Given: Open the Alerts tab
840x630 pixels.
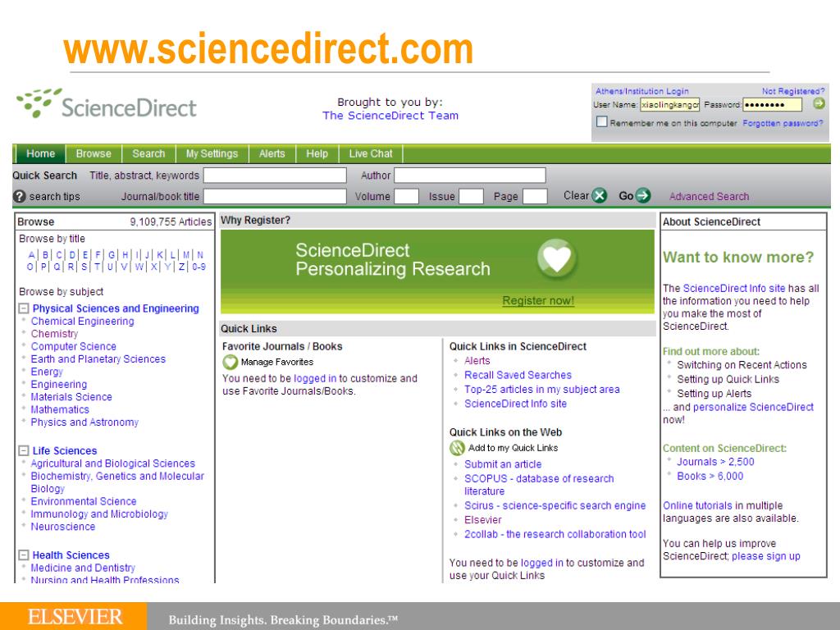Looking at the screenshot, I should point(272,153).
